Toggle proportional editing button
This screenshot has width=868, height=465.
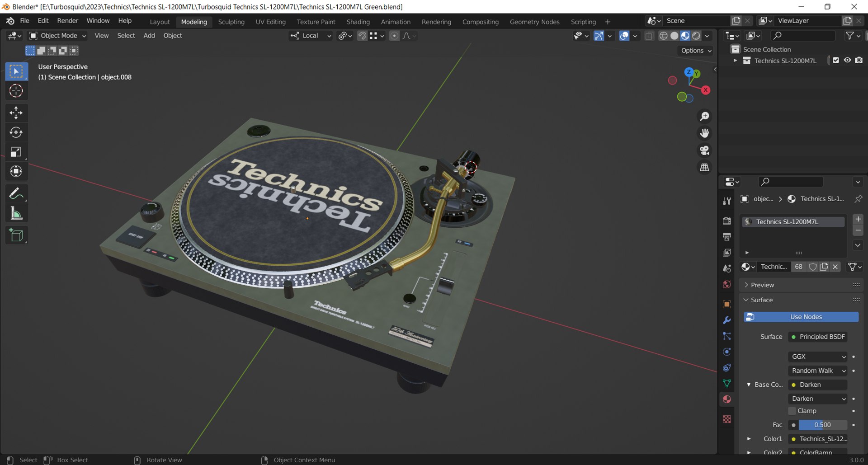394,36
